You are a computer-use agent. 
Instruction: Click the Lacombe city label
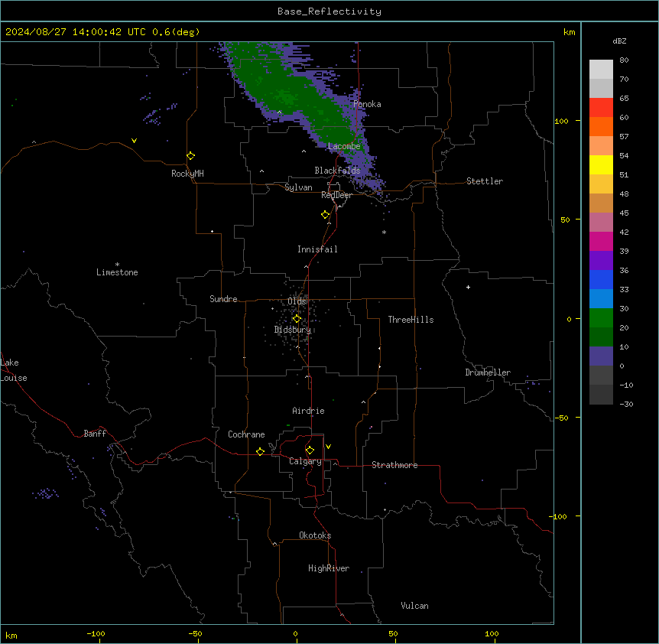(x=344, y=146)
